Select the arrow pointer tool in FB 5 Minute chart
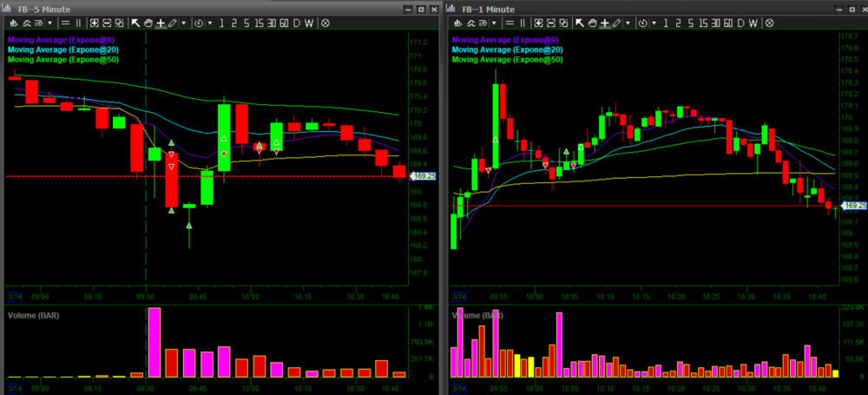Viewport: 868px width, 395px height. 135,23
